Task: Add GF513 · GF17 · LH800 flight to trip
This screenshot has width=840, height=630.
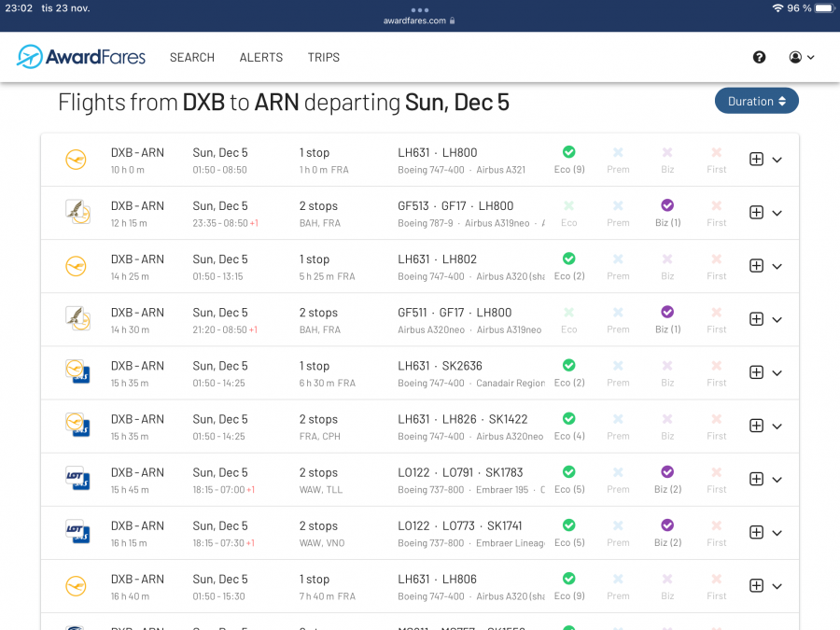Action: (756, 213)
